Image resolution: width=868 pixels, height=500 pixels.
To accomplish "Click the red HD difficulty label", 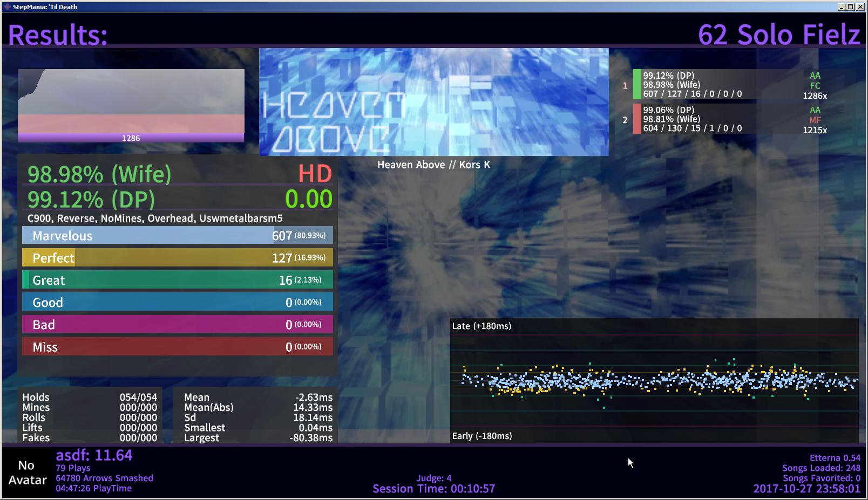I will (315, 174).
